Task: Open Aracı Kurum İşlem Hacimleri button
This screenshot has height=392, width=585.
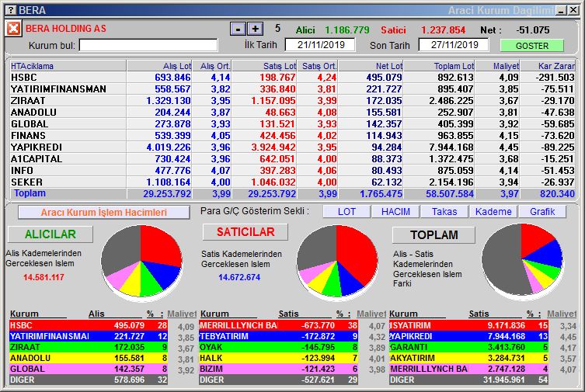Action: click(x=104, y=213)
